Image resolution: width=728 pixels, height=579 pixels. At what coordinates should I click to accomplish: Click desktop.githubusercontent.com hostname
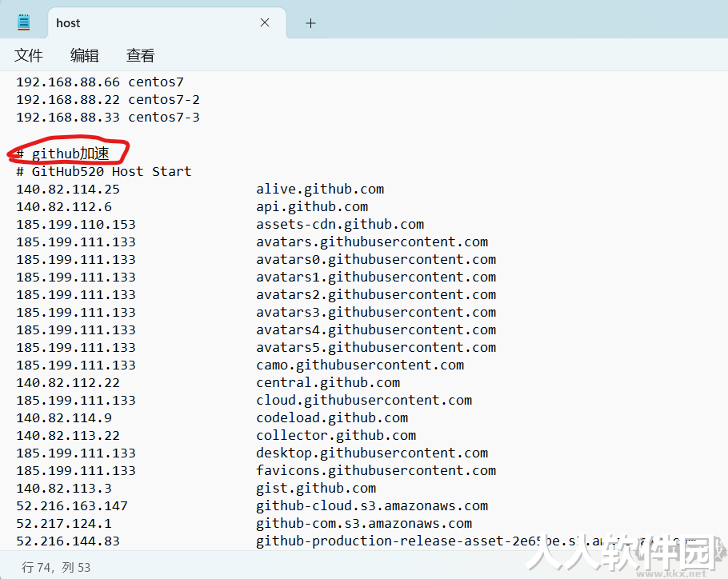pos(372,453)
